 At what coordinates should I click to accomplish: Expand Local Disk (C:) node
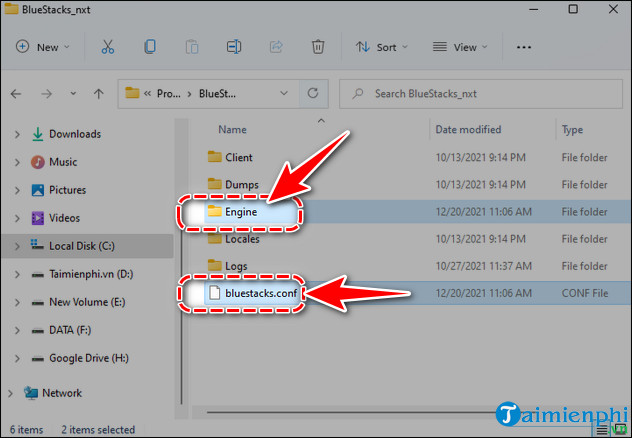[17, 246]
